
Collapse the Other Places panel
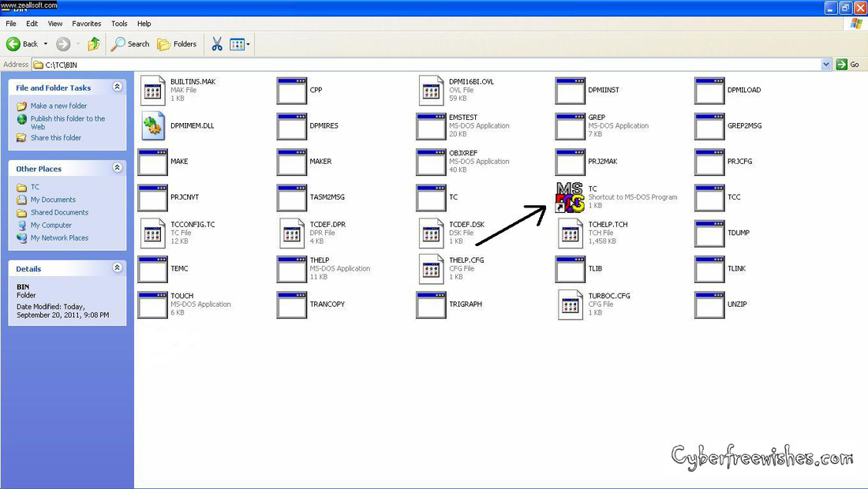[117, 167]
